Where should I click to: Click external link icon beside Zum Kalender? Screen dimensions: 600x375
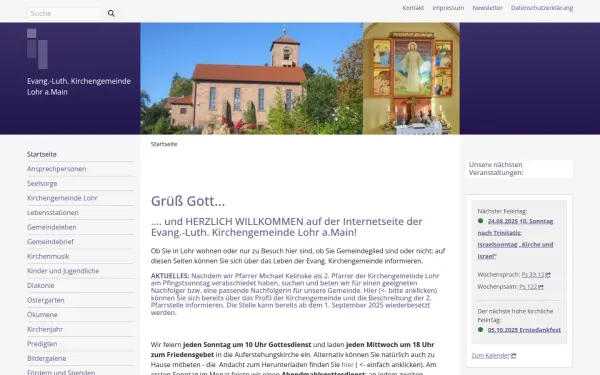(514, 355)
